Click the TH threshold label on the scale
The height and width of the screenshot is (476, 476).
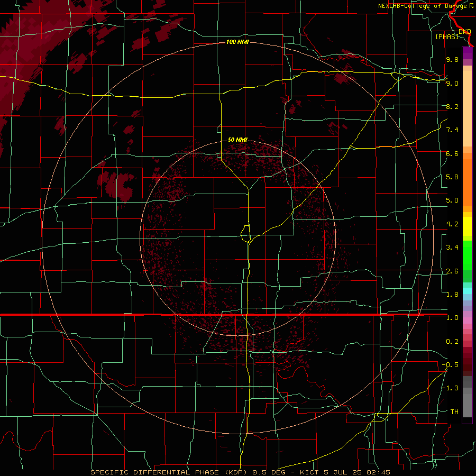coord(454,412)
